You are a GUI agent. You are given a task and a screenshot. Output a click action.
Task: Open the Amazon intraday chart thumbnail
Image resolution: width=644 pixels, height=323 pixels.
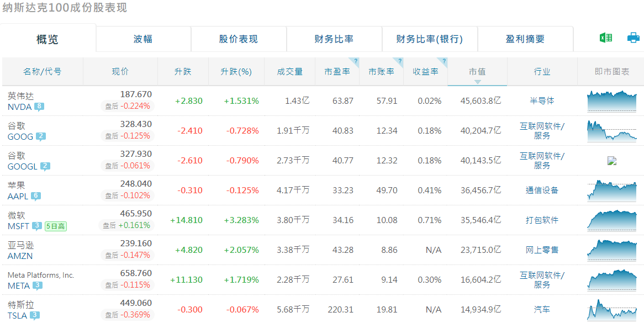[x=611, y=250]
